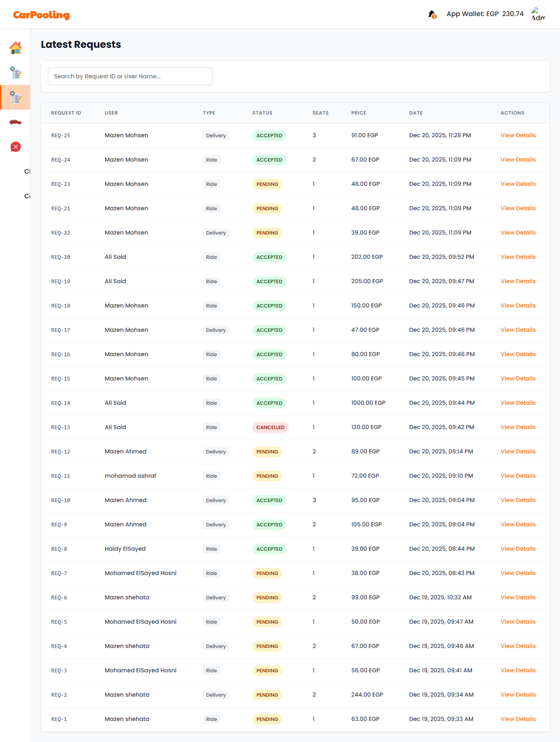Click the Delivery type badge on REQ-22

tap(216, 233)
